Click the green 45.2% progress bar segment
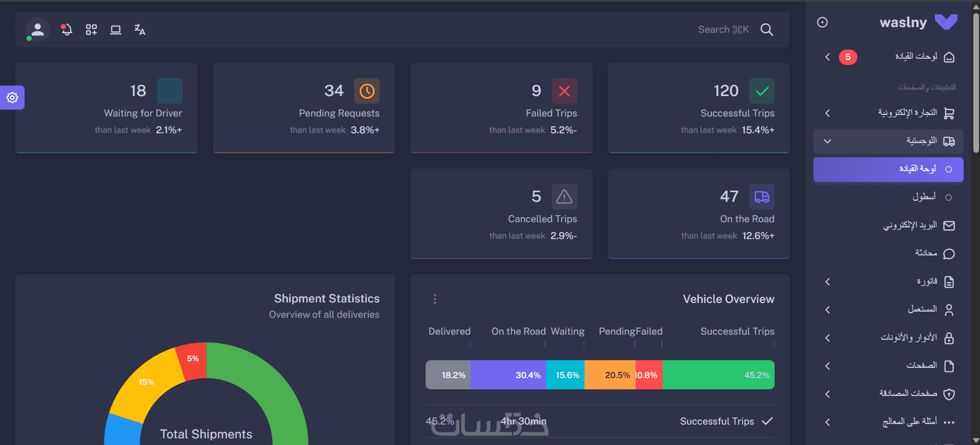980x445 pixels. tap(718, 375)
